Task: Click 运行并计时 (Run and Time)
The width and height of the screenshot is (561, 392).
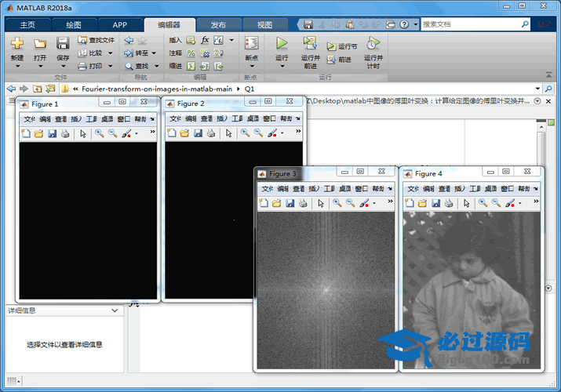Action: coord(373,53)
